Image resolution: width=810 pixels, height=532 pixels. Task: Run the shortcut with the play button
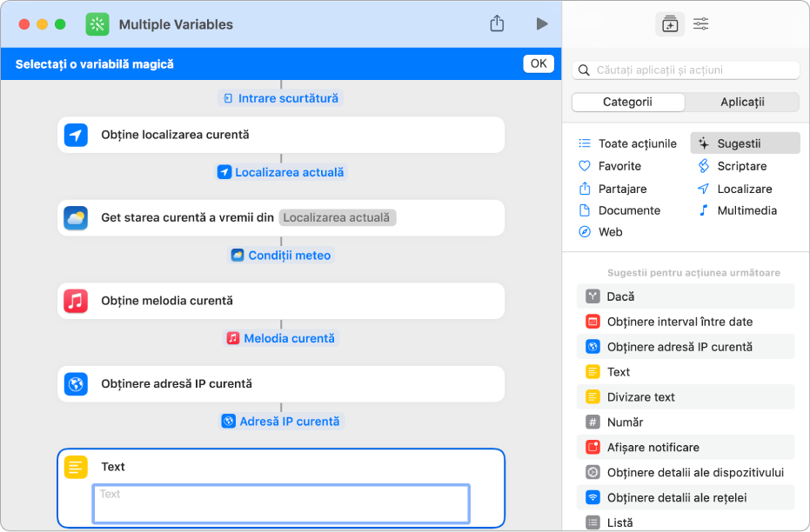[541, 23]
